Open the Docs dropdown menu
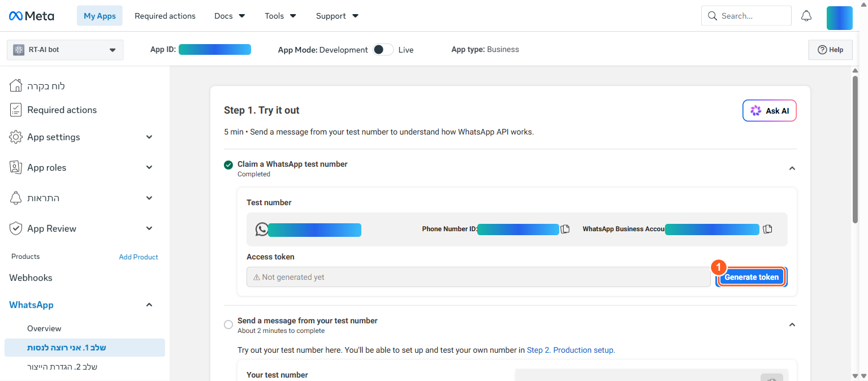868x381 pixels. [x=230, y=16]
